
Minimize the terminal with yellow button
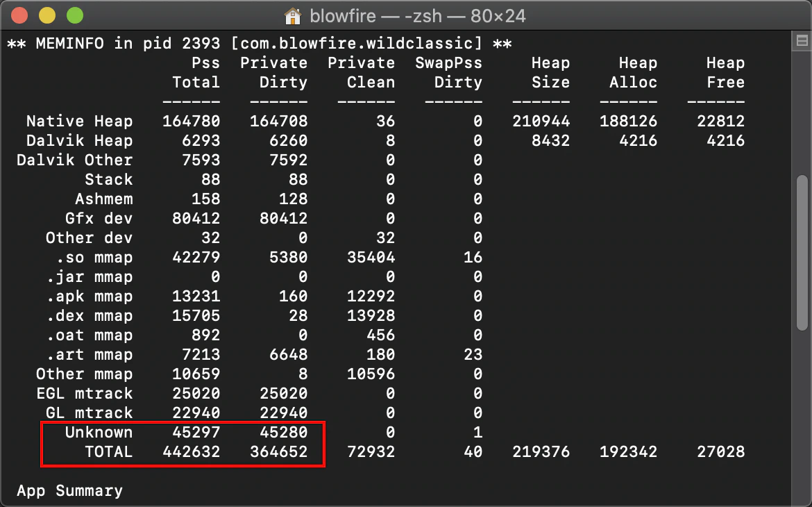click(x=47, y=15)
